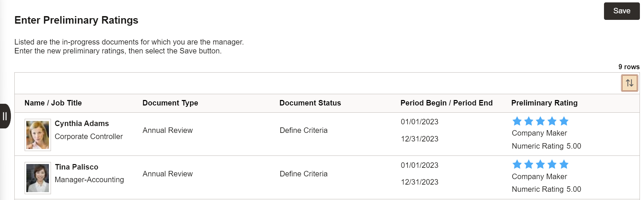Open Tina Palisco profile photo
The width and height of the screenshot is (644, 200).
[38, 178]
